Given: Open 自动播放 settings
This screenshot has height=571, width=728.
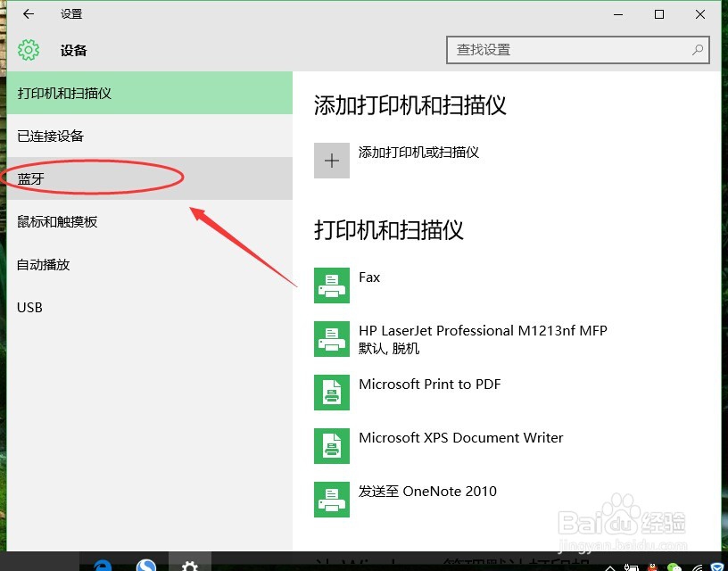Looking at the screenshot, I should pos(150,264).
